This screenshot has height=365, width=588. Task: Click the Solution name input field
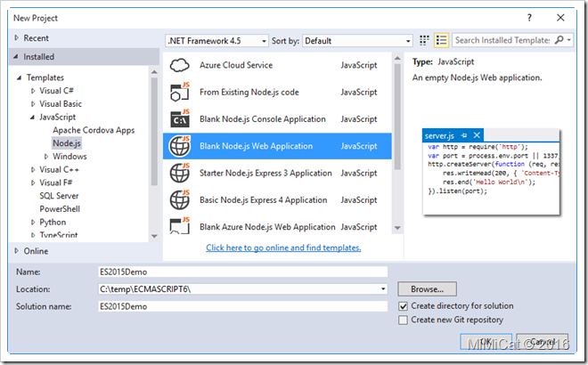[x=242, y=306]
